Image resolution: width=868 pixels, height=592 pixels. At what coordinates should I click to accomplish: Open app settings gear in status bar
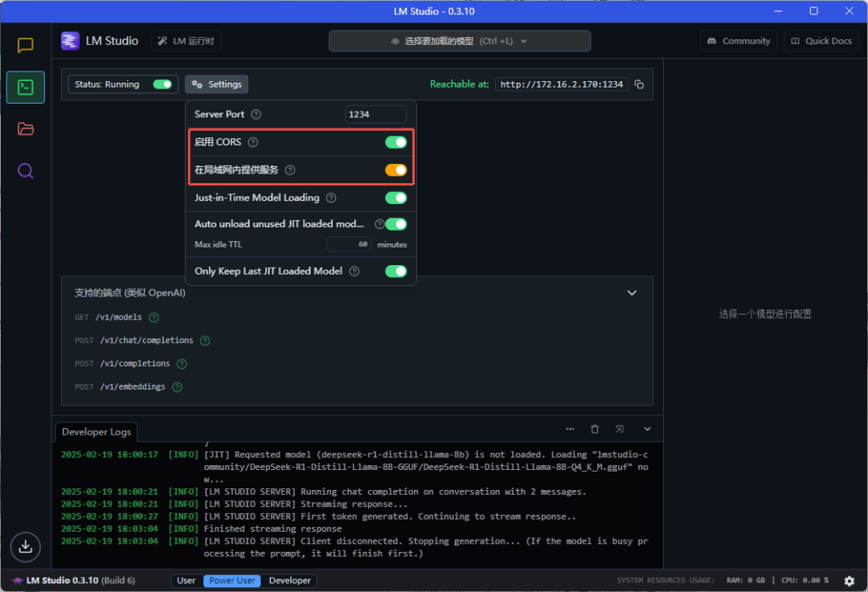pyautogui.click(x=850, y=581)
